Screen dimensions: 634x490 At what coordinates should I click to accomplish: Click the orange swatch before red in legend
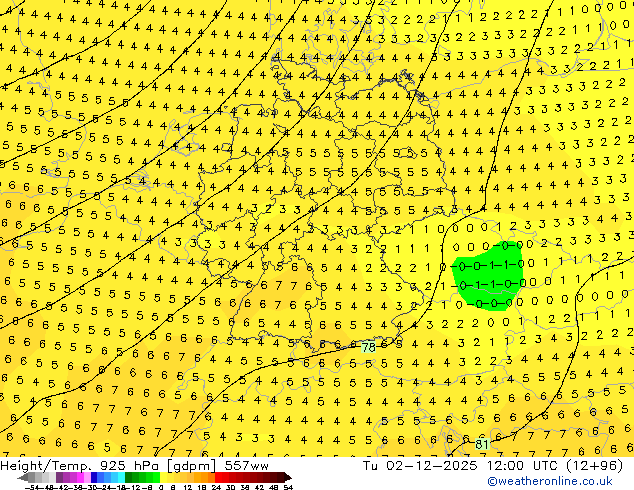pos(211,478)
